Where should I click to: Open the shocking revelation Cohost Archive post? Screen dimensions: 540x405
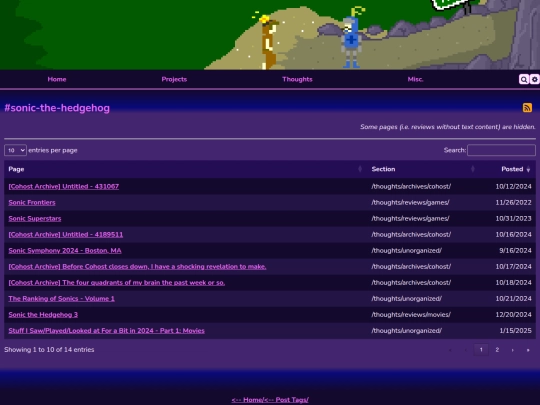[x=137, y=267]
